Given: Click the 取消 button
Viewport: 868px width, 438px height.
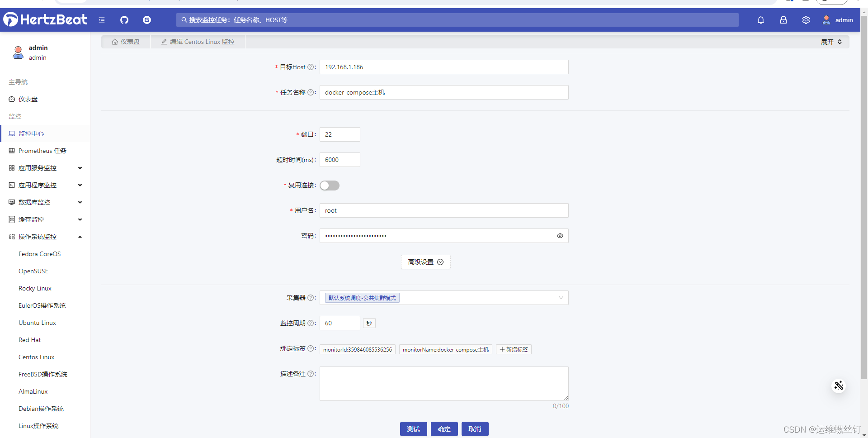Looking at the screenshot, I should 475,429.
